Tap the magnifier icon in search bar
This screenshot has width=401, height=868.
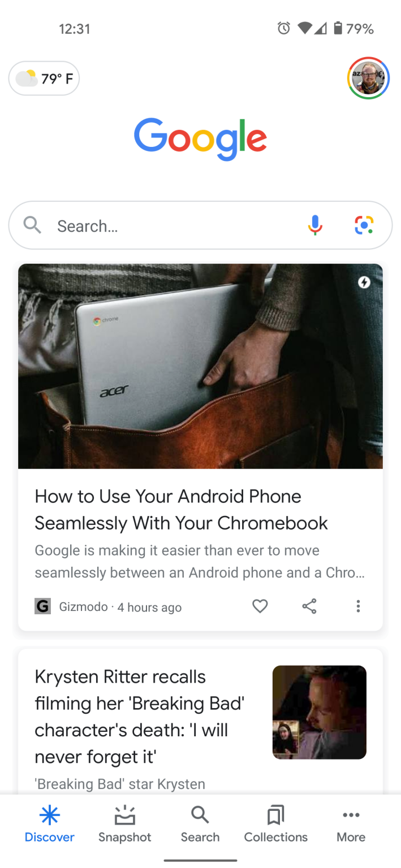point(33,225)
